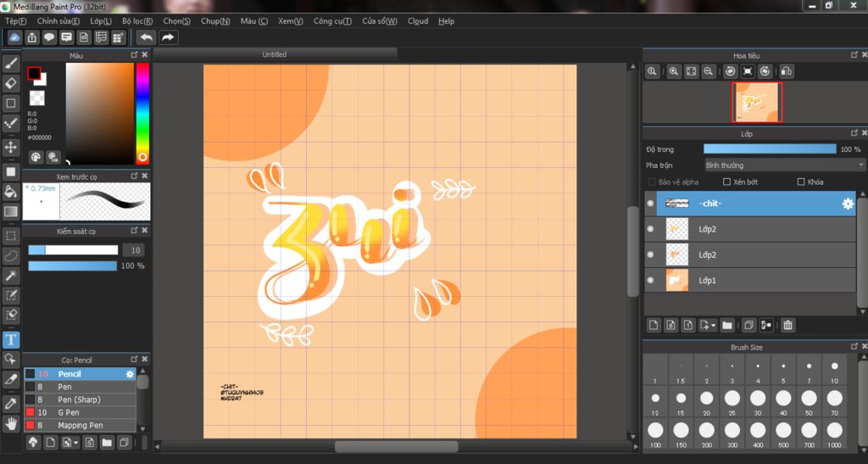Image resolution: width=868 pixels, height=464 pixels.
Task: Open the Tệp(F) menu
Action: pyautogui.click(x=15, y=21)
